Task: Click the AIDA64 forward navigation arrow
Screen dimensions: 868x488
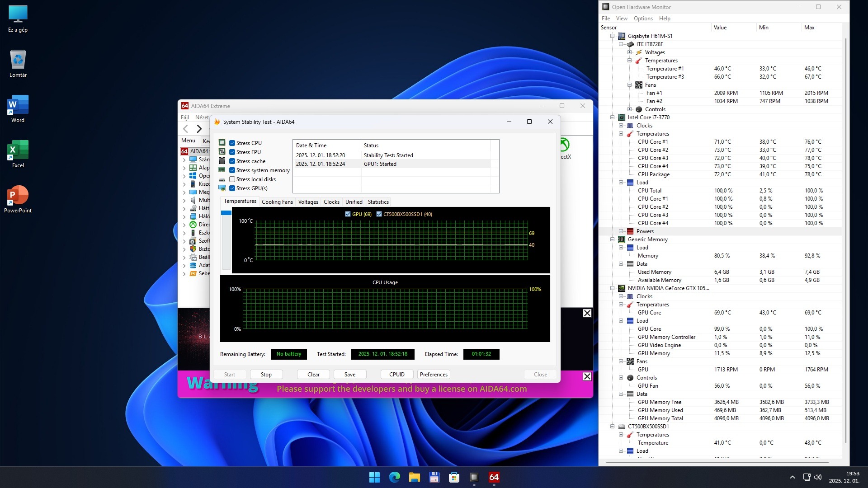Action: coord(199,129)
